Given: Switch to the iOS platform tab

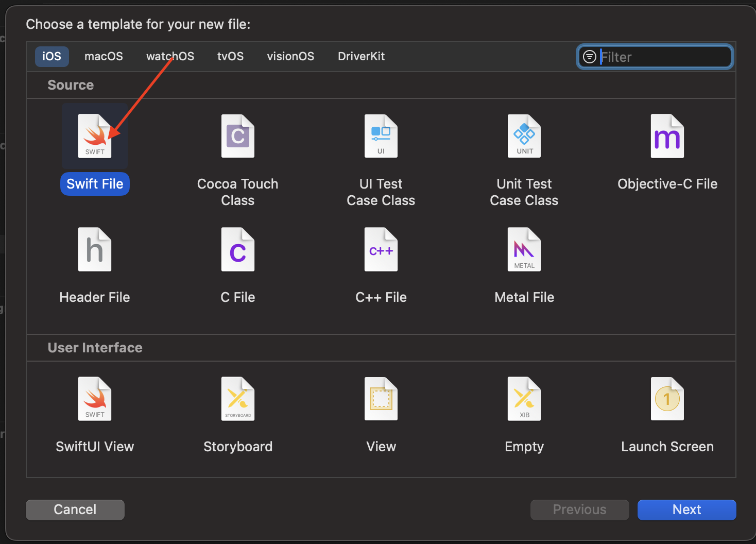Looking at the screenshot, I should click(x=51, y=56).
